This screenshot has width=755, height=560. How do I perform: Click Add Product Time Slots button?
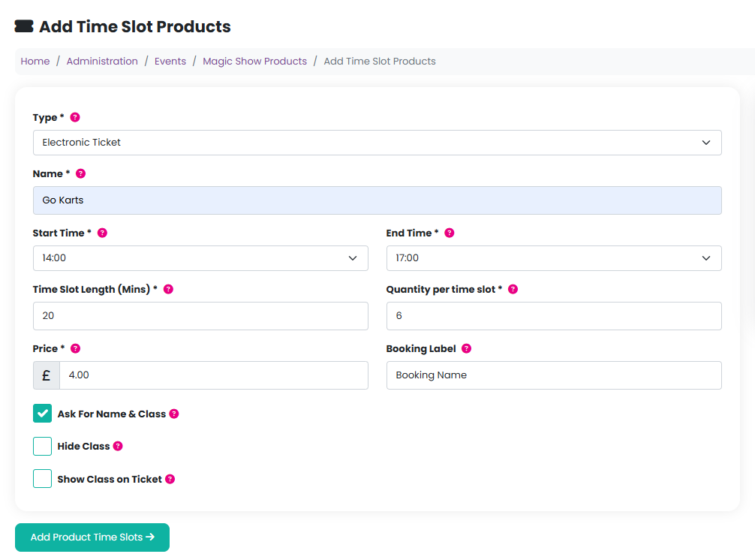click(x=92, y=537)
